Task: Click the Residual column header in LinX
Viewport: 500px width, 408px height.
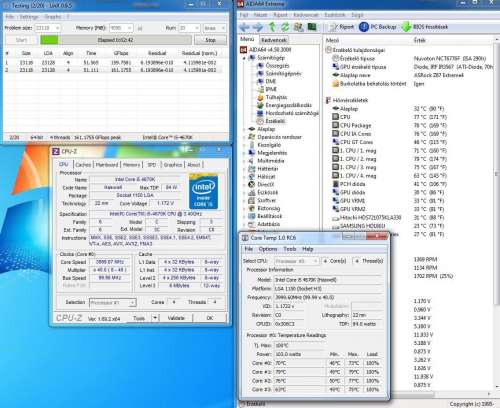Action: click(157, 53)
